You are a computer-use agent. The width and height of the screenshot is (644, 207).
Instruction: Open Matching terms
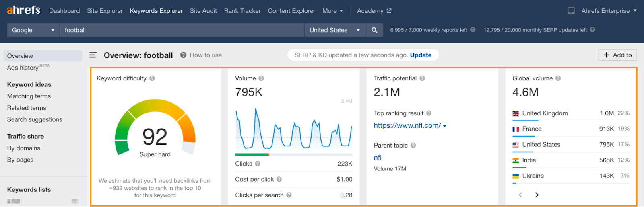click(x=29, y=96)
